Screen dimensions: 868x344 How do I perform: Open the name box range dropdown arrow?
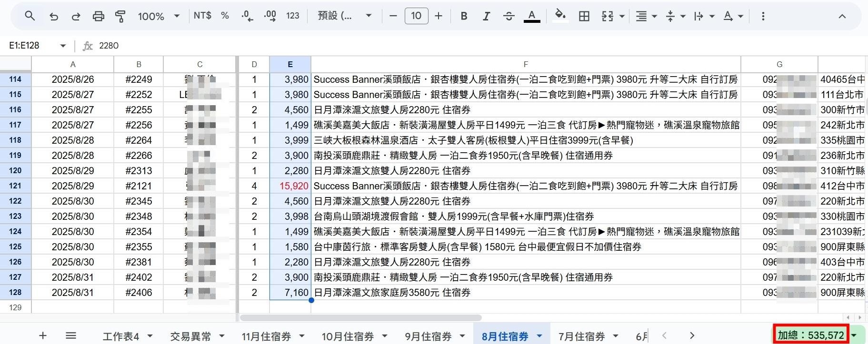63,46
